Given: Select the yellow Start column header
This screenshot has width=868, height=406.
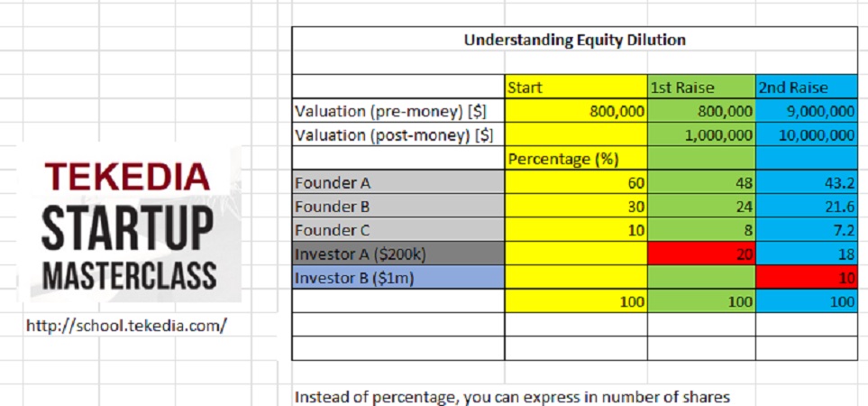Looking at the screenshot, I should [576, 88].
